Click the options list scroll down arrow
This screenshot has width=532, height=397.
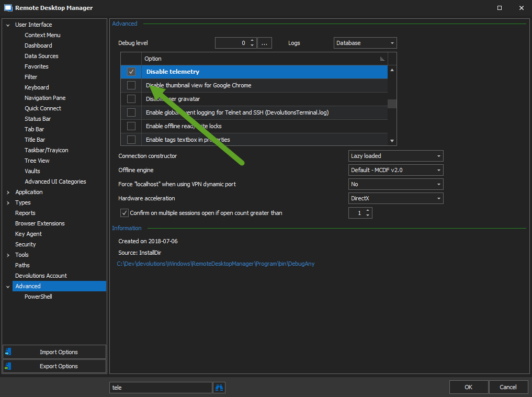[392, 141]
